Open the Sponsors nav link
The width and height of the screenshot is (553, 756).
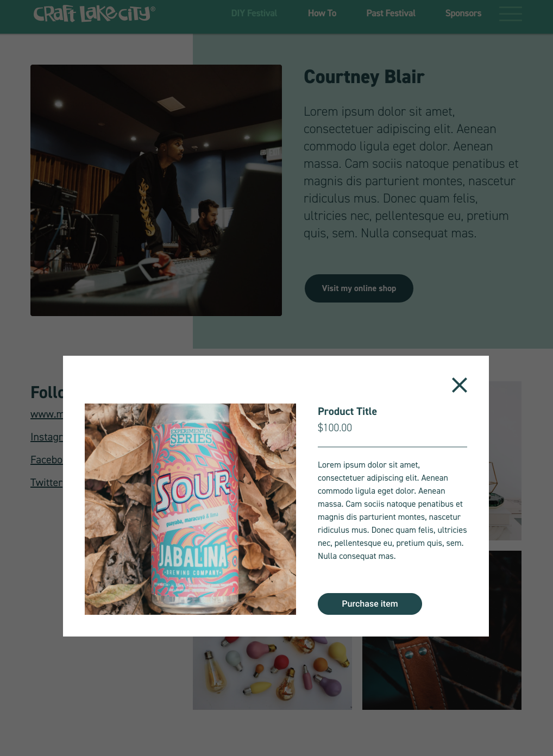pyautogui.click(x=463, y=13)
